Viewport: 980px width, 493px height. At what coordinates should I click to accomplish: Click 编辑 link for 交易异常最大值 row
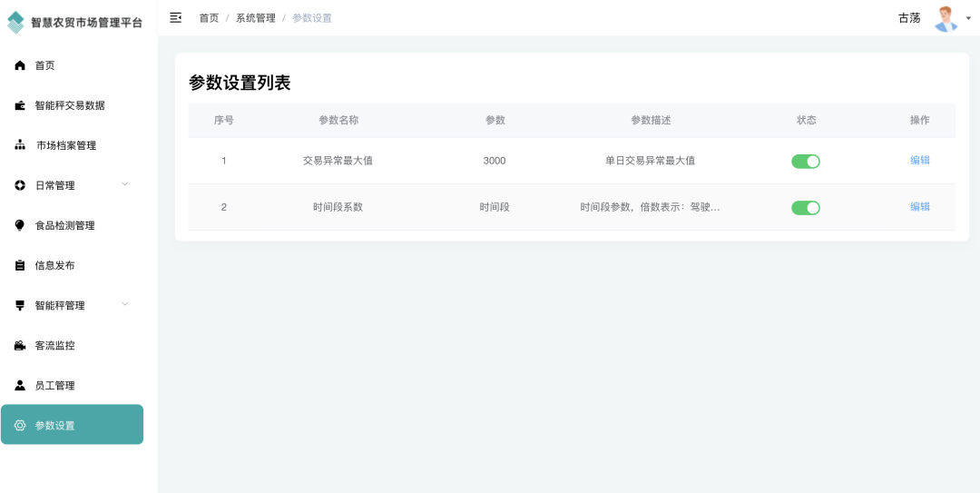coord(919,161)
